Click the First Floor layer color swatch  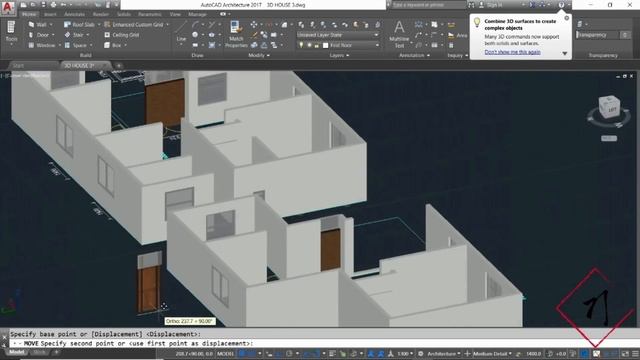point(325,45)
